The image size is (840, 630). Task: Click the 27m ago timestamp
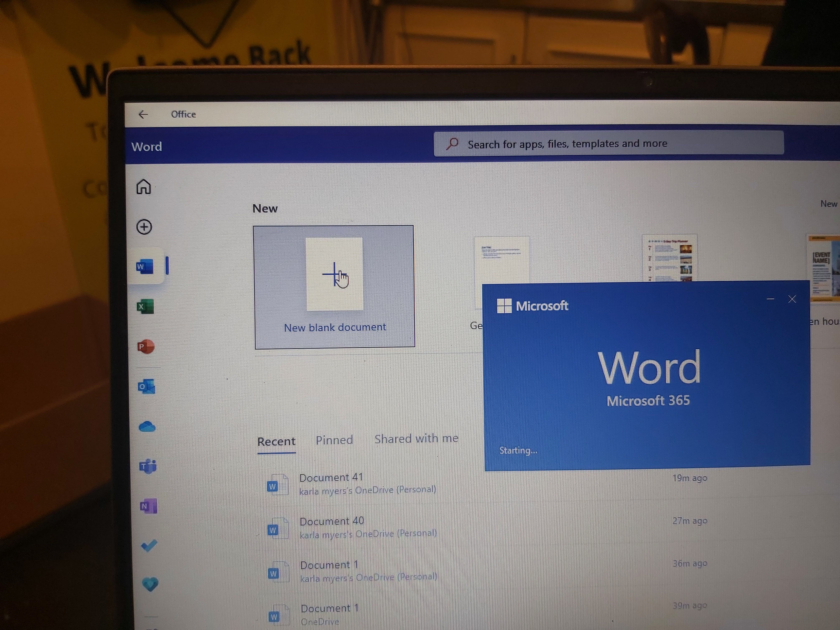(x=690, y=521)
